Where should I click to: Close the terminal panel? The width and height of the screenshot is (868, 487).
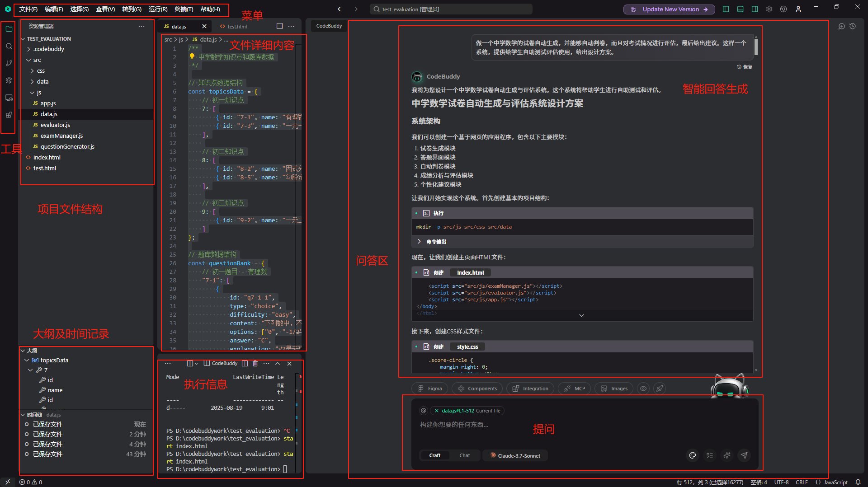289,363
